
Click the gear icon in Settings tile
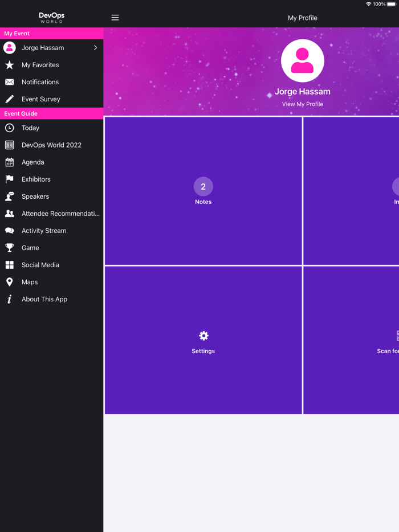point(203,336)
